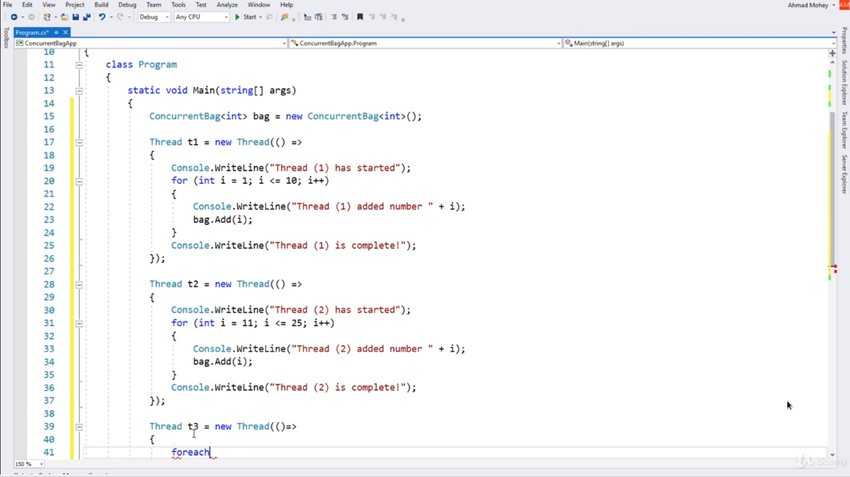Viewport: 850px width, 477px height.
Task: Click the editor split-window plus button
Action: [832, 54]
